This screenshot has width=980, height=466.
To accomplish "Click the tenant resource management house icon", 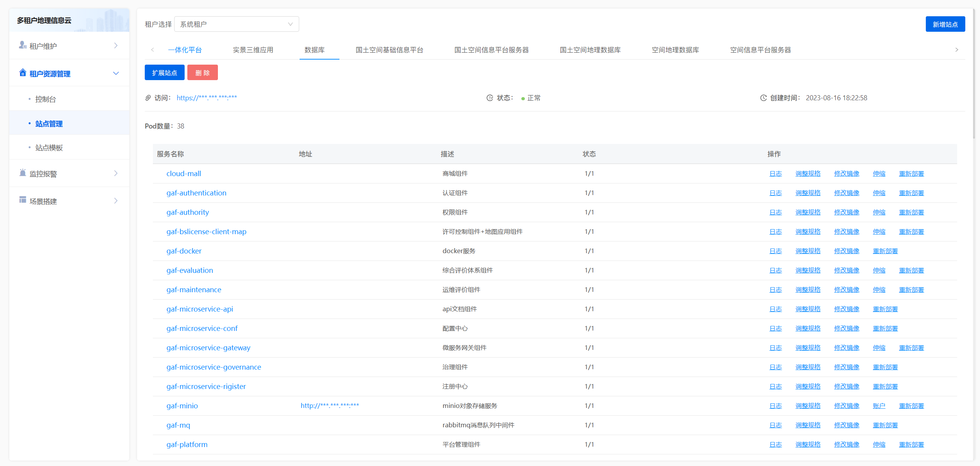I will pos(22,73).
